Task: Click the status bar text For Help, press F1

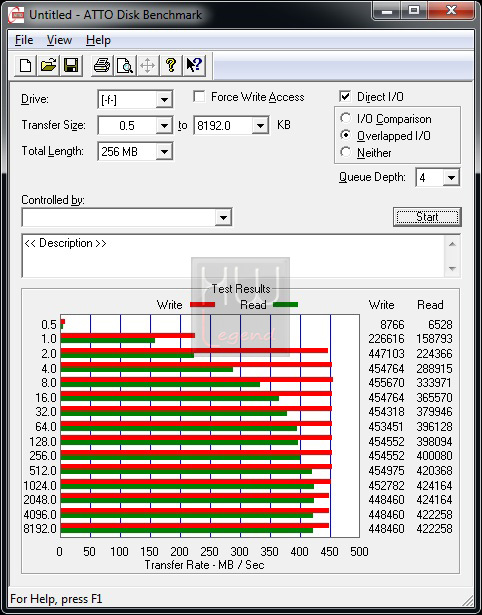Action: tap(56, 599)
